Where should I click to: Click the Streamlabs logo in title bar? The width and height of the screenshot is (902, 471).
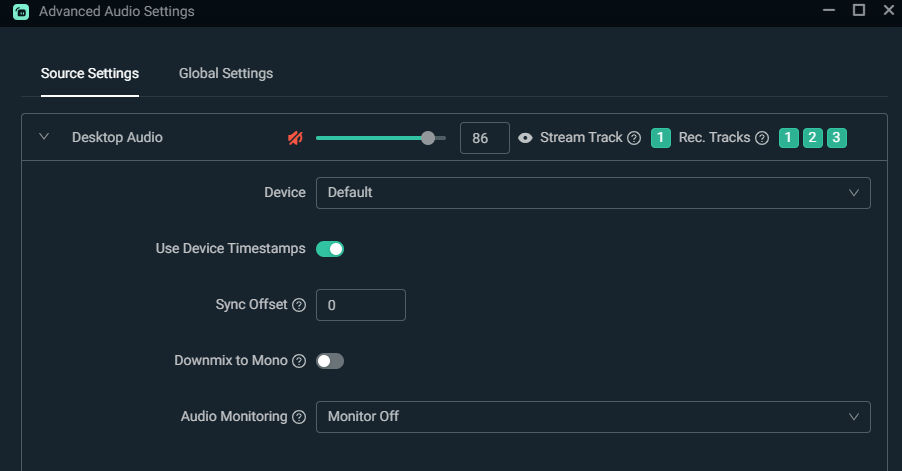click(x=21, y=12)
